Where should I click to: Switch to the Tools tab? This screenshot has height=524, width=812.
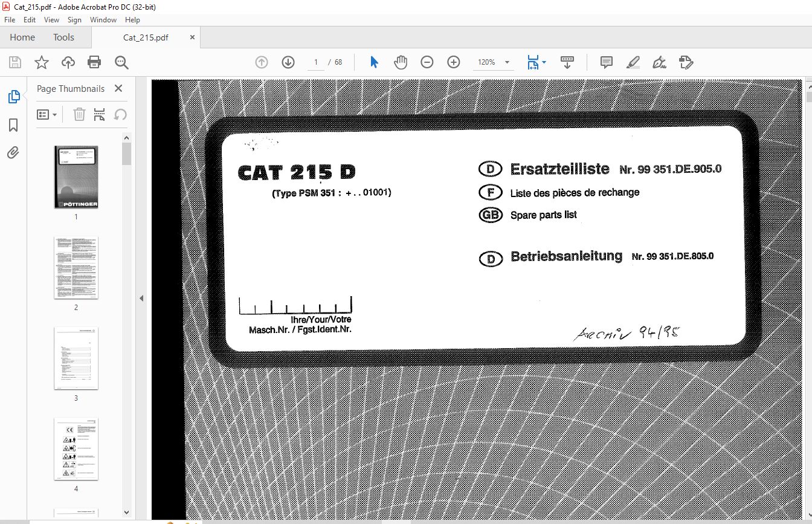63,37
